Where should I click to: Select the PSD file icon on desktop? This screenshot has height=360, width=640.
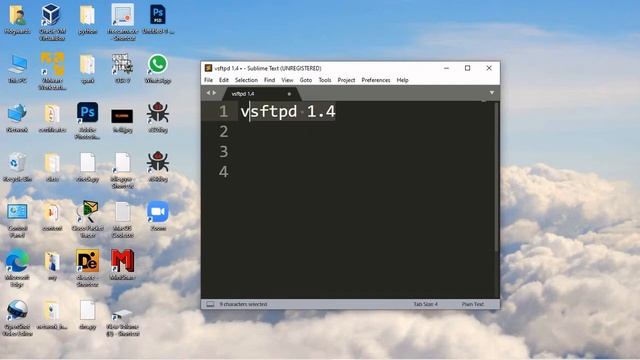click(x=158, y=20)
